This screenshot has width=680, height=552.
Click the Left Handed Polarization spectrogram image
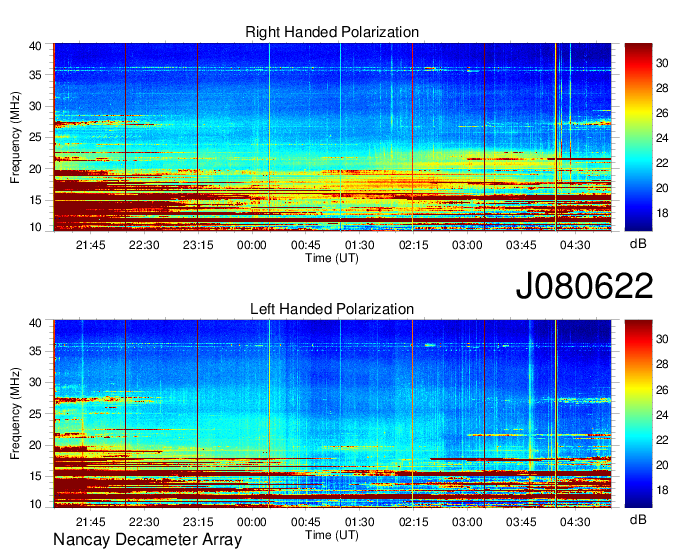(x=332, y=414)
